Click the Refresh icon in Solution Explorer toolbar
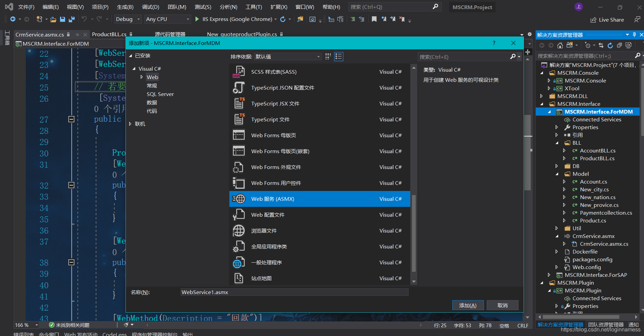Viewport: 644px width, 336px height. point(610,45)
